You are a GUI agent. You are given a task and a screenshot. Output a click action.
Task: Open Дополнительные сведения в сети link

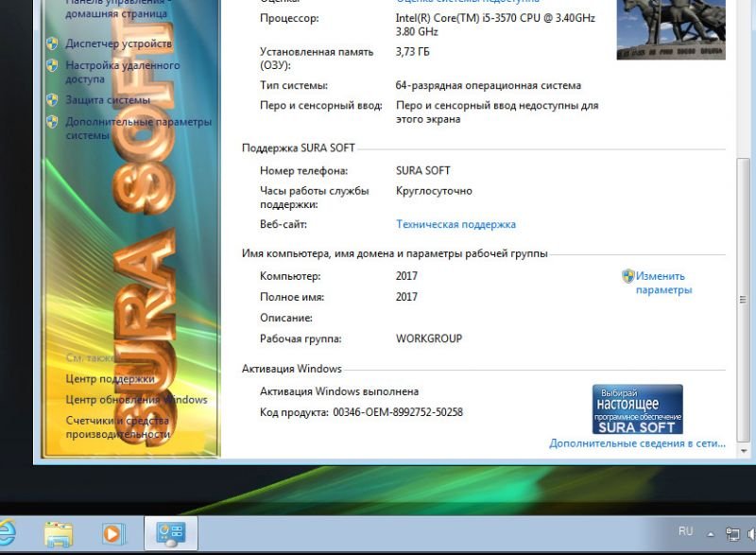pos(637,443)
